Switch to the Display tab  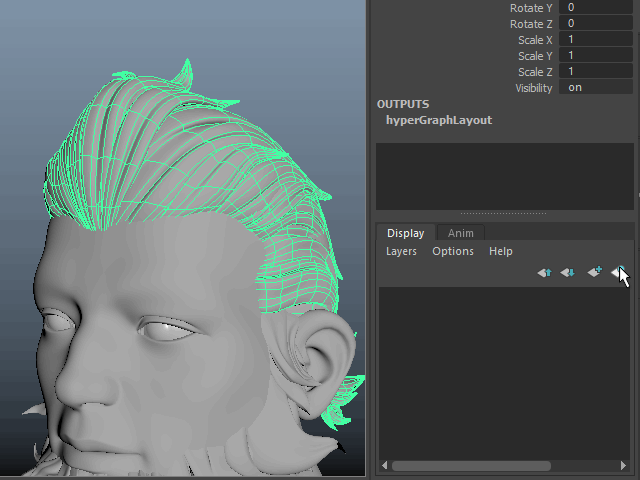point(405,233)
